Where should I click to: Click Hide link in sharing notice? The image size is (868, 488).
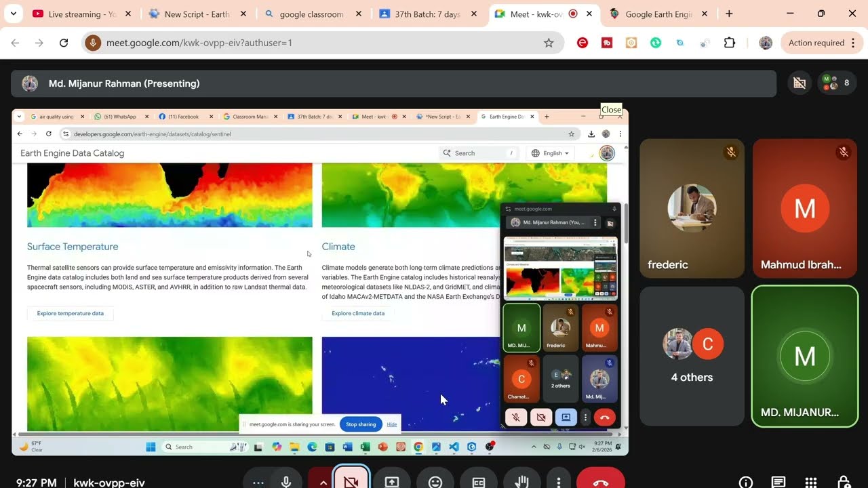392,424
